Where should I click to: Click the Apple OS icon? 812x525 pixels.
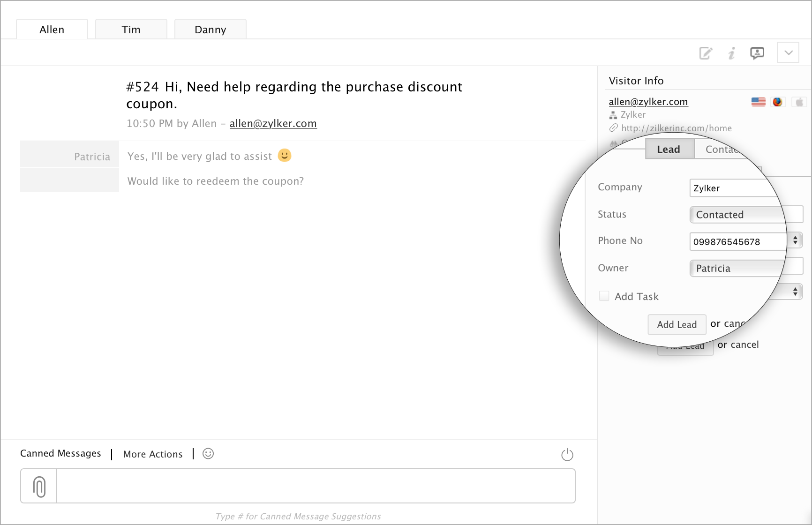pyautogui.click(x=799, y=102)
